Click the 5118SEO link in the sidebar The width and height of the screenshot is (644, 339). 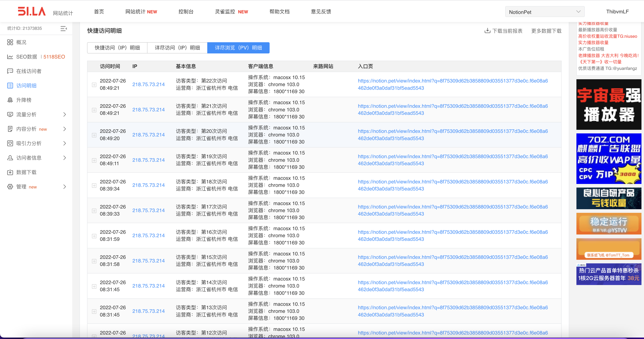click(x=54, y=57)
